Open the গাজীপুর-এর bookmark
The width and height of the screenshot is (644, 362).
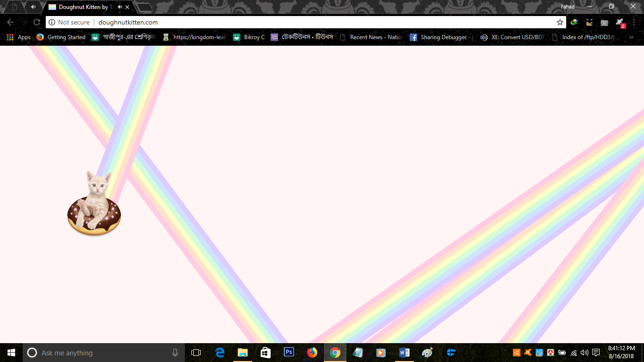click(124, 37)
